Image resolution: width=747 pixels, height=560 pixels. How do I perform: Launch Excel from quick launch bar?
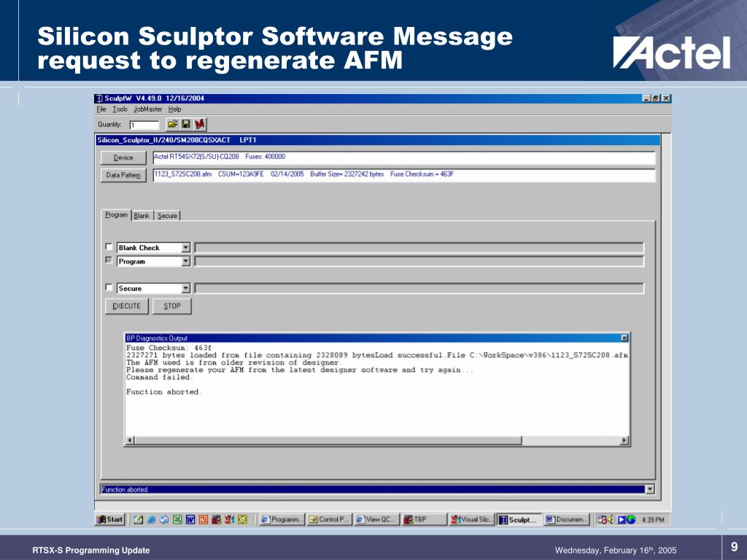pyautogui.click(x=177, y=519)
